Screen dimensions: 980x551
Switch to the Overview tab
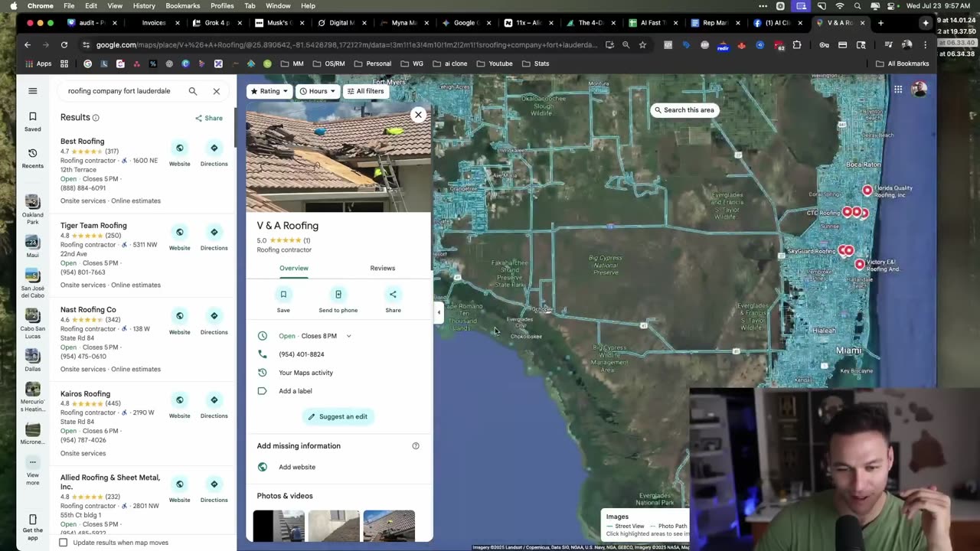pos(294,269)
